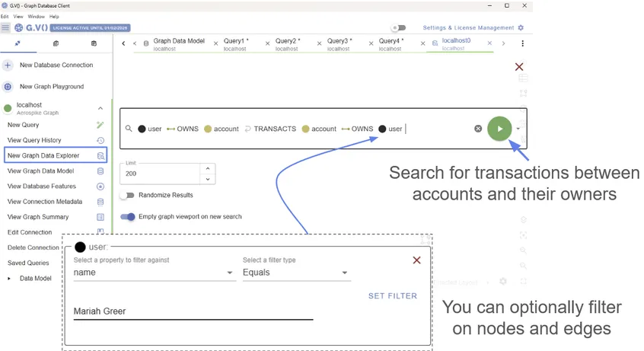Select Saved Queries
This screenshot has height=351, width=644.
coord(28,263)
